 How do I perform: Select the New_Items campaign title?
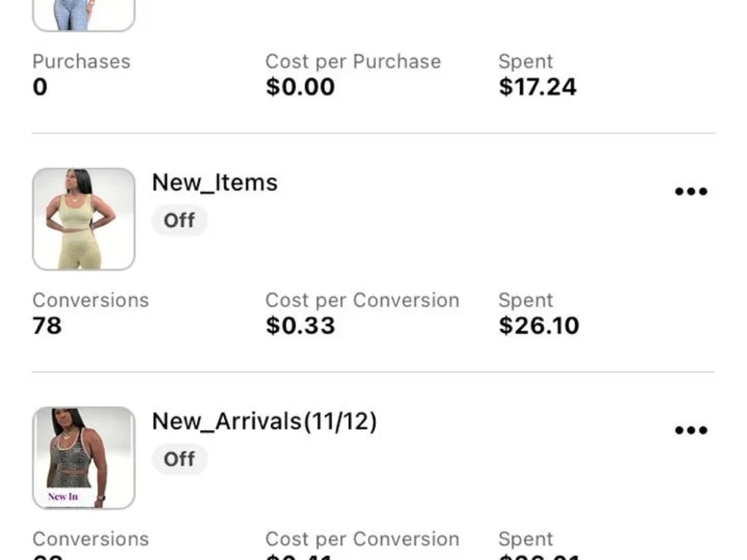coord(215,183)
